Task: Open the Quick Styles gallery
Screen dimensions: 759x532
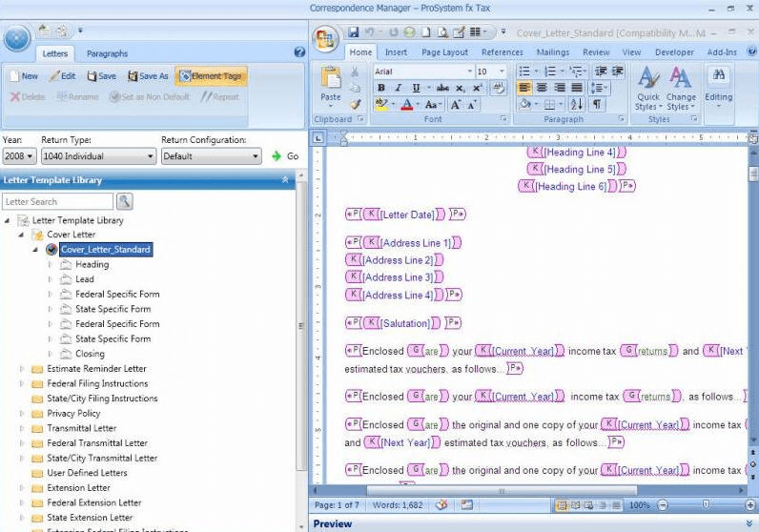Action: click(648, 88)
